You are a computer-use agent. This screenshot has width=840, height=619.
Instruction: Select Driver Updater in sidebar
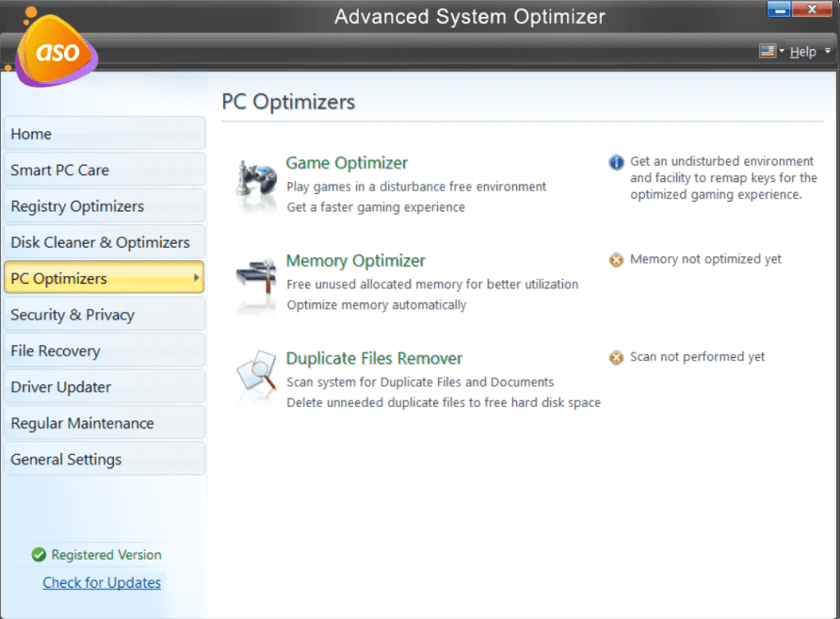(104, 387)
